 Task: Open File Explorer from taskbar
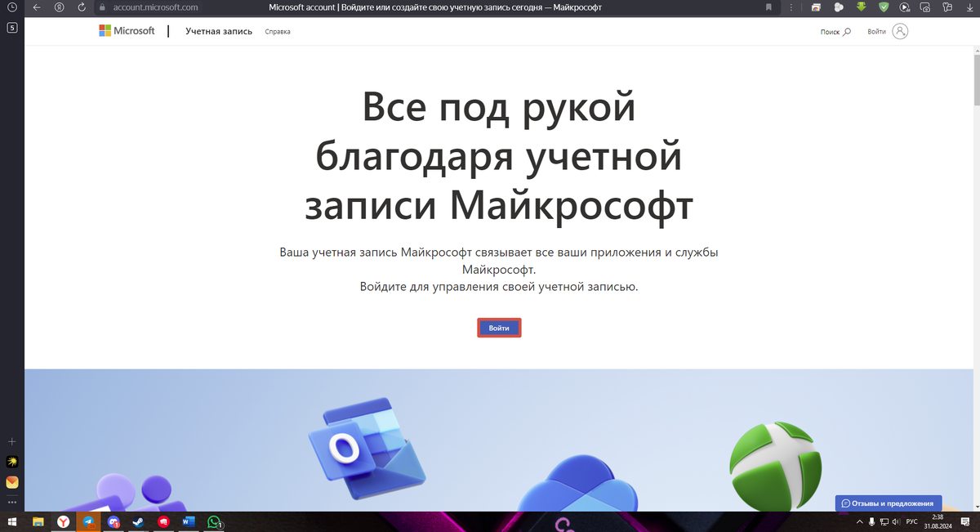pos(38,521)
